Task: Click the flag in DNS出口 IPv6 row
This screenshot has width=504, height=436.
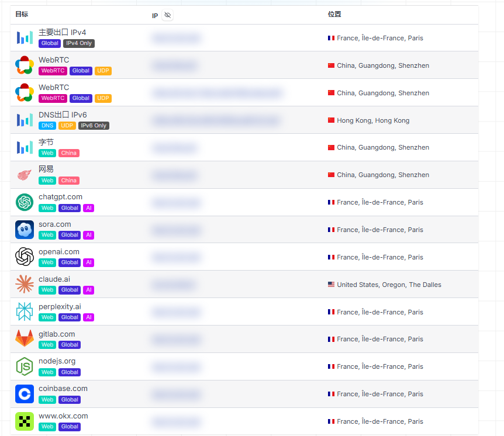Action: (x=331, y=120)
